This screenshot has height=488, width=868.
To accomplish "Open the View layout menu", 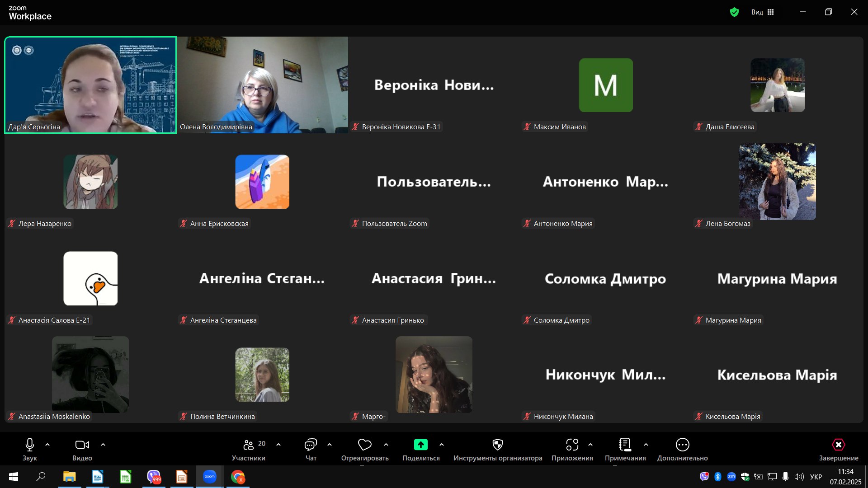I will click(x=763, y=12).
